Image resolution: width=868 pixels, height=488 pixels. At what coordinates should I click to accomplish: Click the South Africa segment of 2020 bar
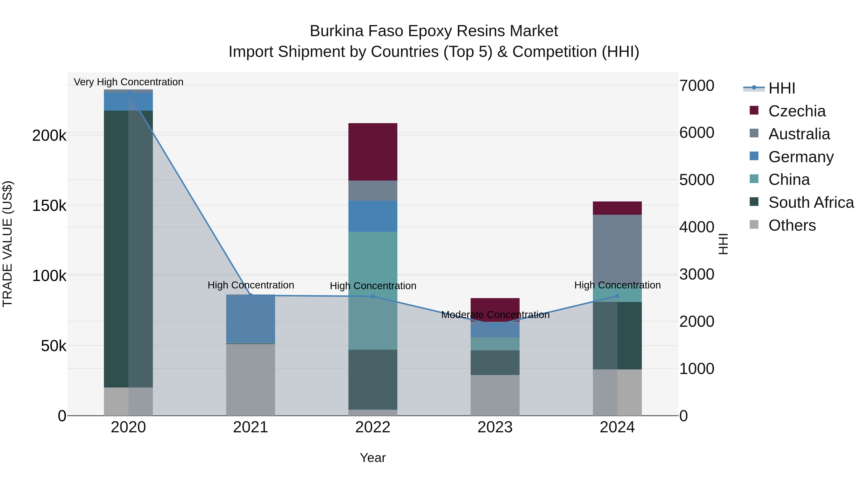(x=128, y=249)
